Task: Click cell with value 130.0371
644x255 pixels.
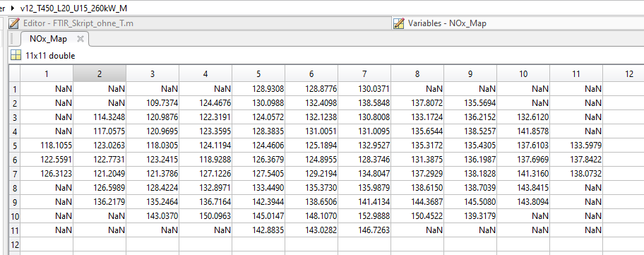Action: (364, 89)
